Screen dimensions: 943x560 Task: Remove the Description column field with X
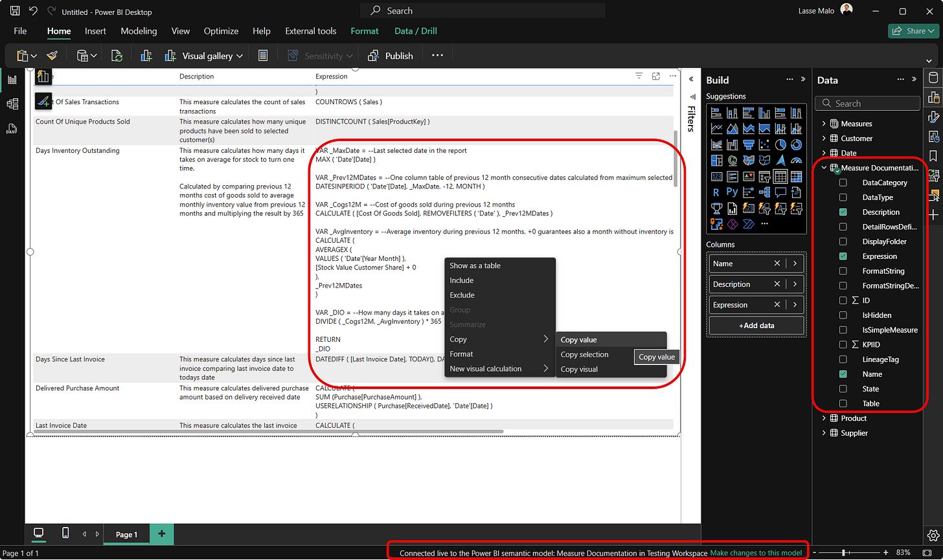[x=777, y=284]
